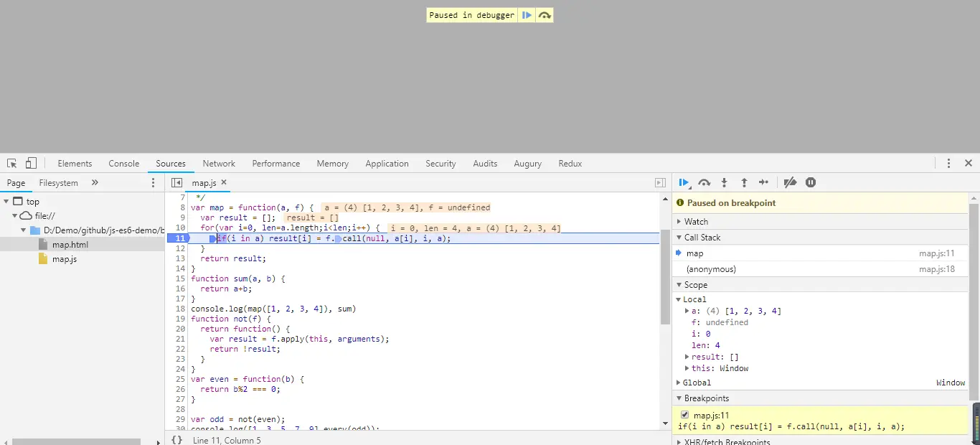The width and height of the screenshot is (980, 445).
Task: Select the Page navigator tab
Action: click(x=16, y=183)
